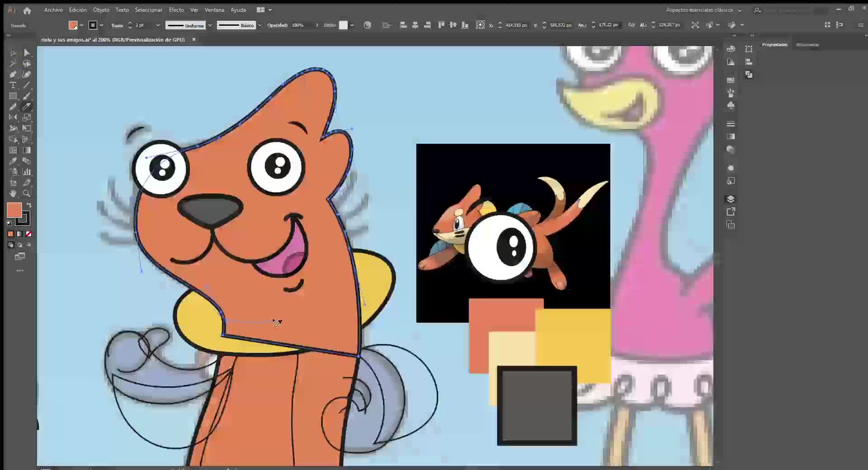Set paint mode to Gradient
The height and width of the screenshot is (470, 868).
19,234
